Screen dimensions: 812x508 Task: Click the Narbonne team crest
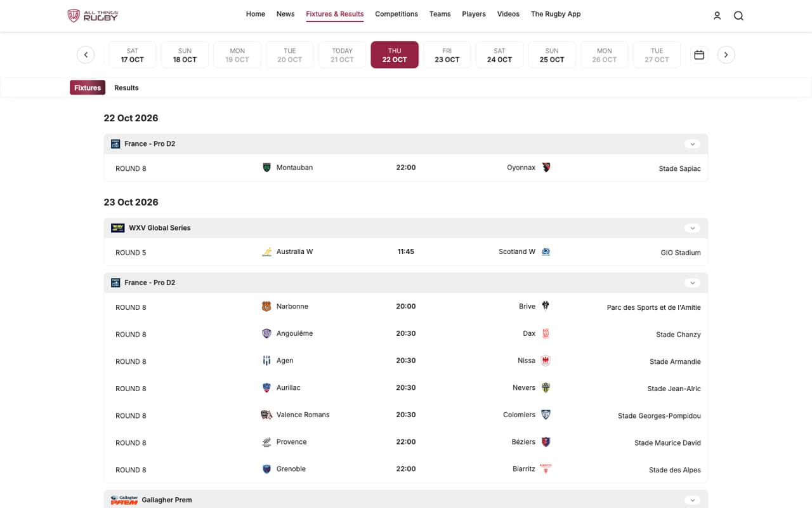click(x=267, y=306)
